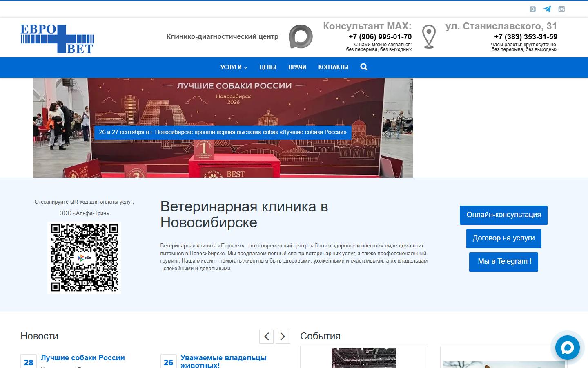The image size is (588, 368).
Task: Click the Договор на услуги button
Action: 503,238
